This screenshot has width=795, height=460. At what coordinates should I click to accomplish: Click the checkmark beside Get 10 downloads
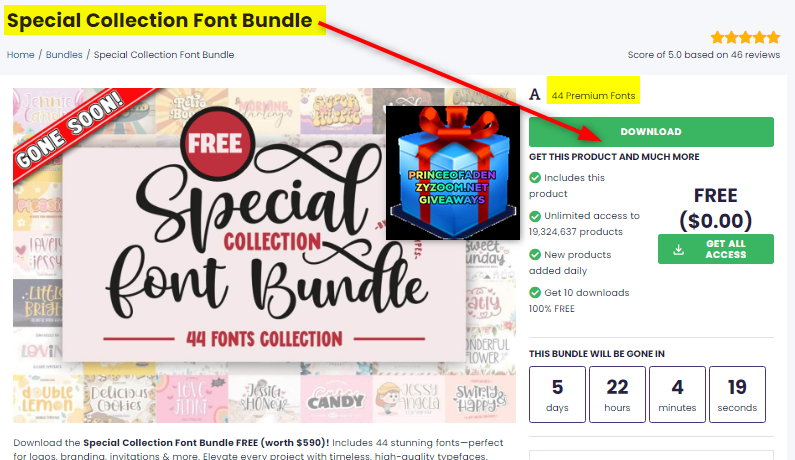point(535,293)
